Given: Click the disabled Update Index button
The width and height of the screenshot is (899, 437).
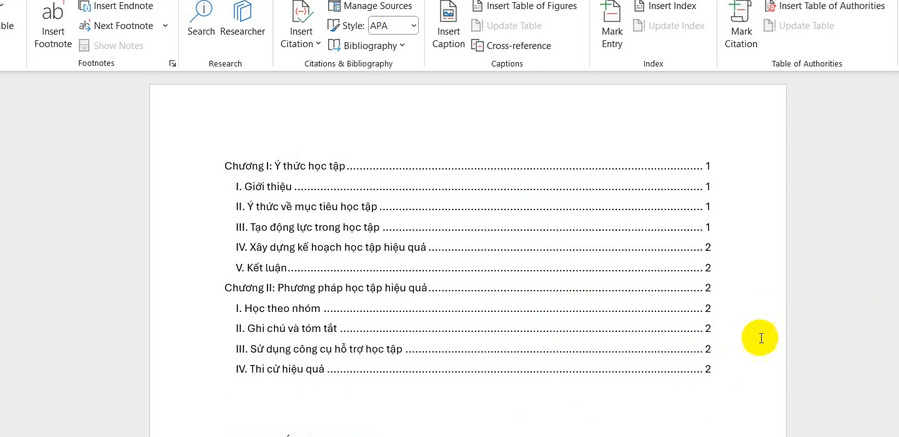Looking at the screenshot, I should pos(669,26).
